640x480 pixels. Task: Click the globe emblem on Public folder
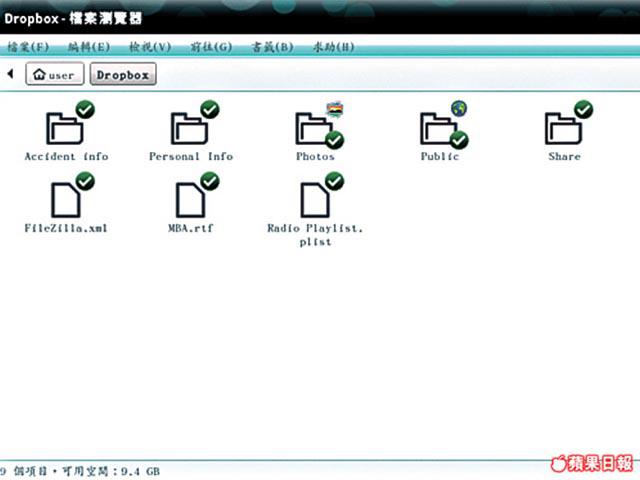[x=459, y=109]
